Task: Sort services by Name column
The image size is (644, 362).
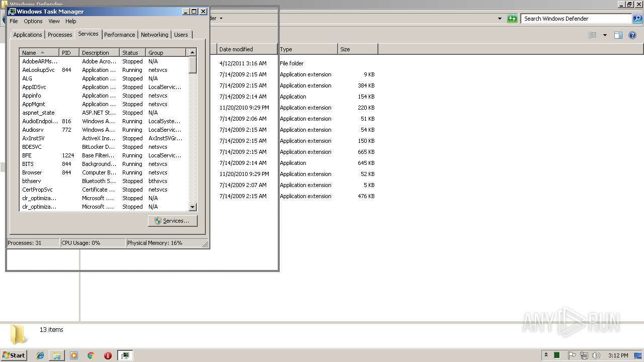Action: pos(39,52)
